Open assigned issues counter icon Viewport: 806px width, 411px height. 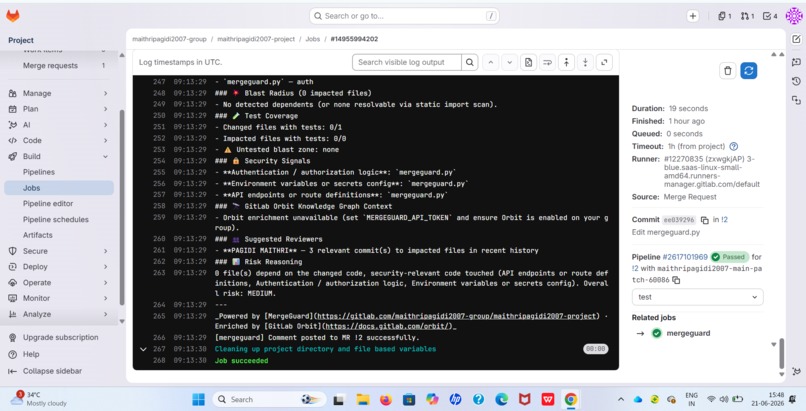[725, 16]
